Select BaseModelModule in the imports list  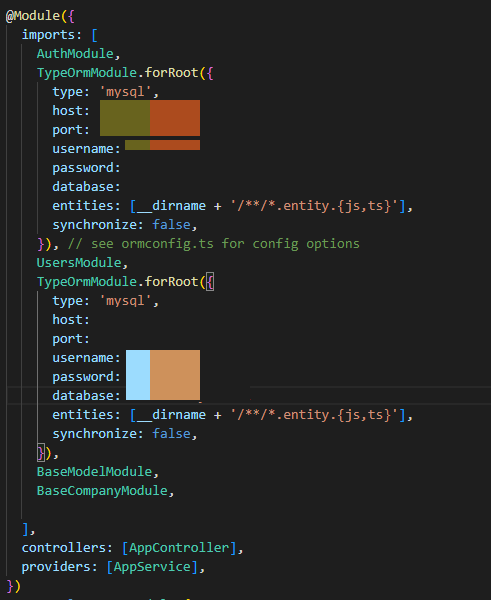95,472
